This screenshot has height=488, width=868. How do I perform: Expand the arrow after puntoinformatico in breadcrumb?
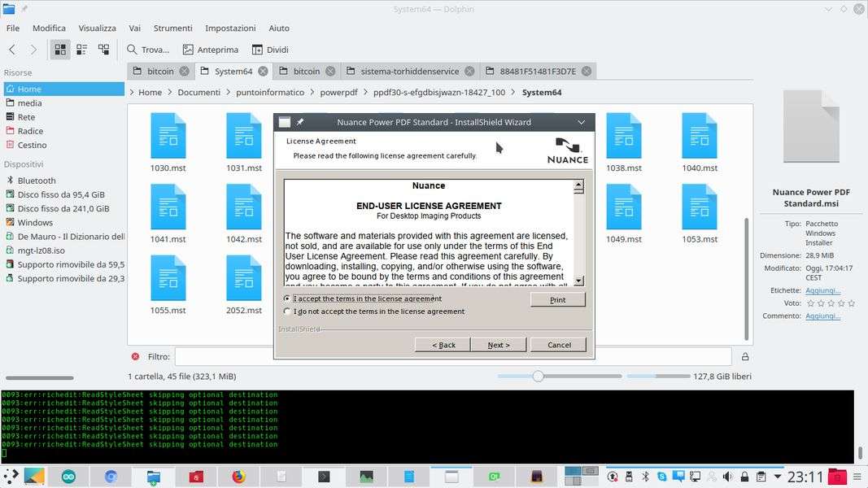point(312,93)
